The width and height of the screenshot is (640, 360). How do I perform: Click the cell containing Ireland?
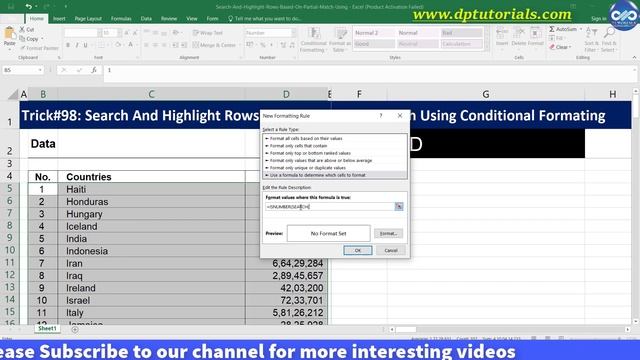point(151,288)
